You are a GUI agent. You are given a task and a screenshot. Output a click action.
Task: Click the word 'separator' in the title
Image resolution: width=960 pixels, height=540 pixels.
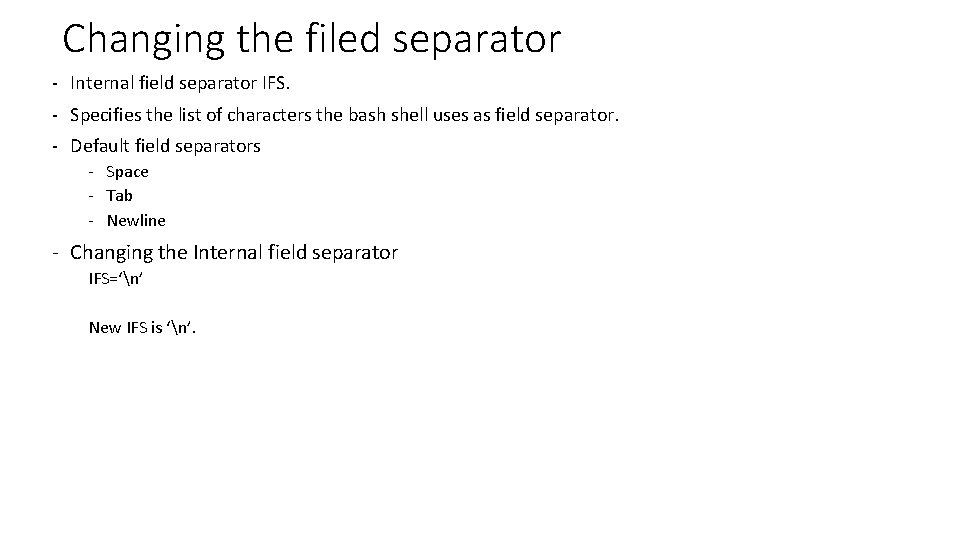tap(476, 41)
